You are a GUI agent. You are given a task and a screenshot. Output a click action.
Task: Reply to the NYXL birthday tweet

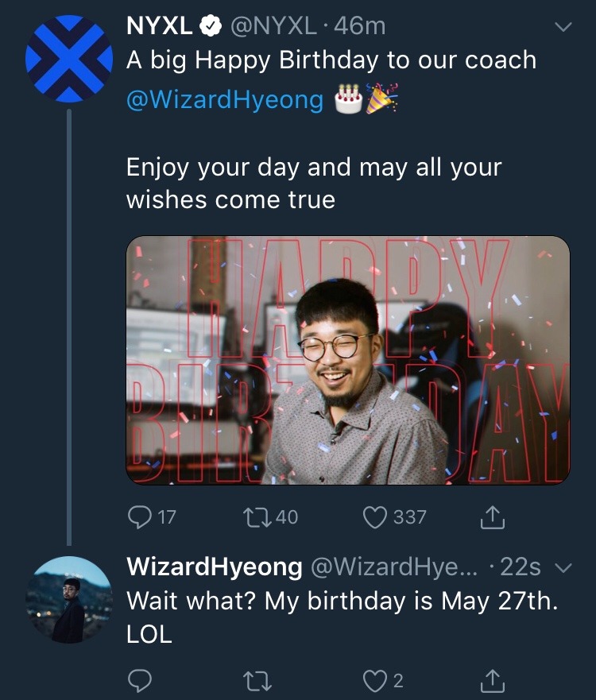pos(140,517)
